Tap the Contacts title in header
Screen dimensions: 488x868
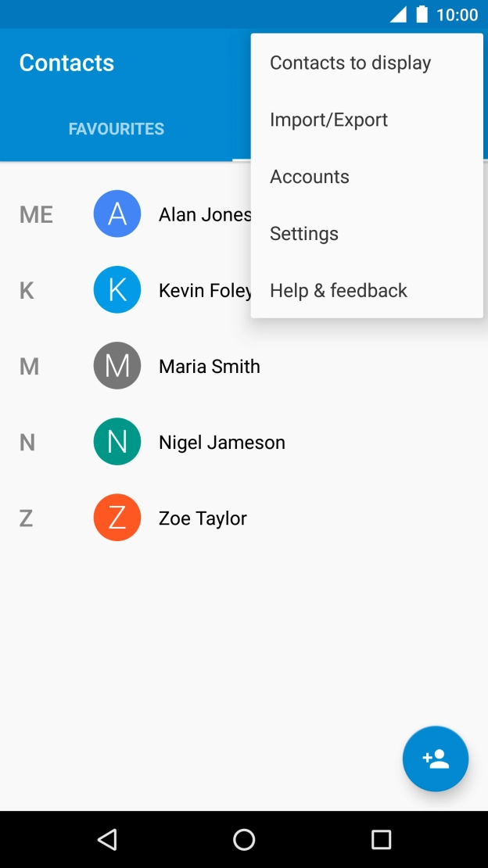pos(66,63)
